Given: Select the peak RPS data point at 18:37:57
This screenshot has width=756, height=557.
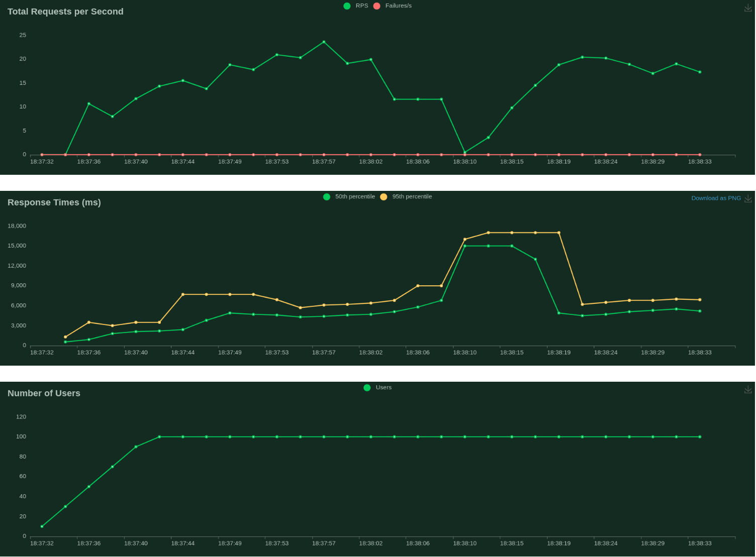Looking at the screenshot, I should click(x=324, y=42).
